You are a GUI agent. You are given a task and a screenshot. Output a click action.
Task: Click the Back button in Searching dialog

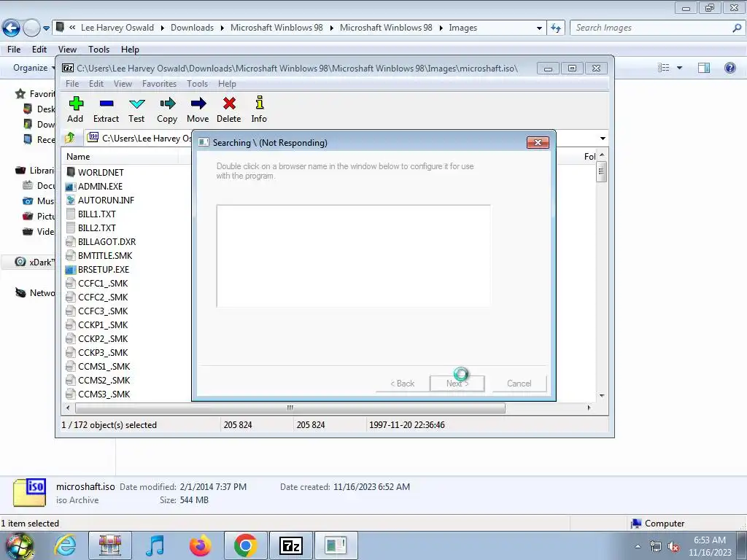(x=403, y=384)
